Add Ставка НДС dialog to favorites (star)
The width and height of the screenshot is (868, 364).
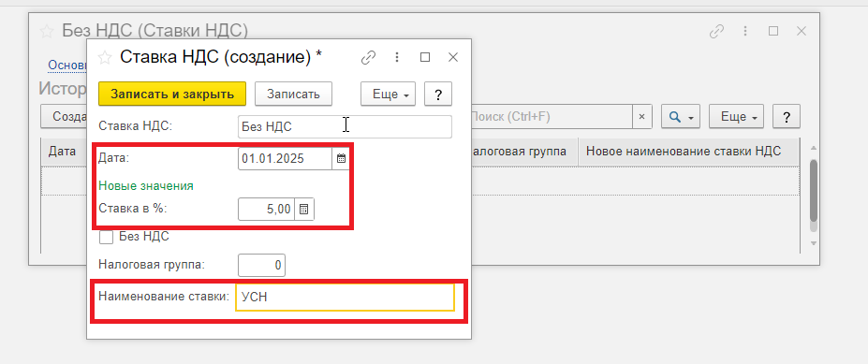click(x=105, y=57)
